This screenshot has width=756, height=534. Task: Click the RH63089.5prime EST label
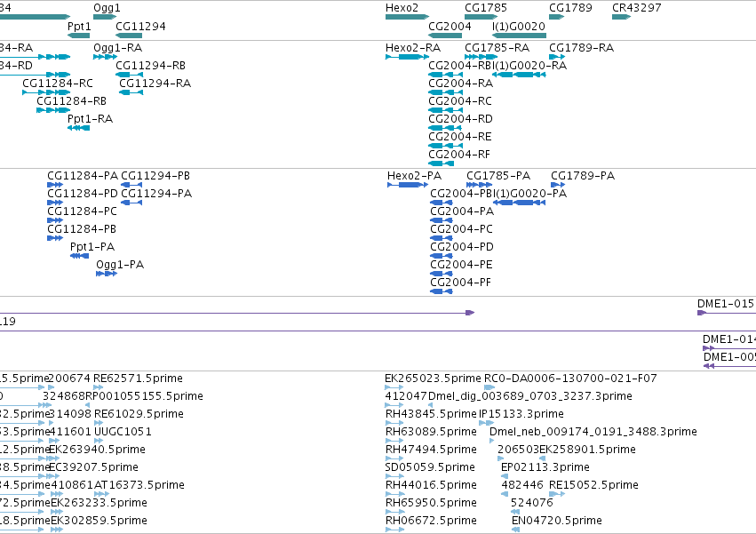tap(431, 432)
